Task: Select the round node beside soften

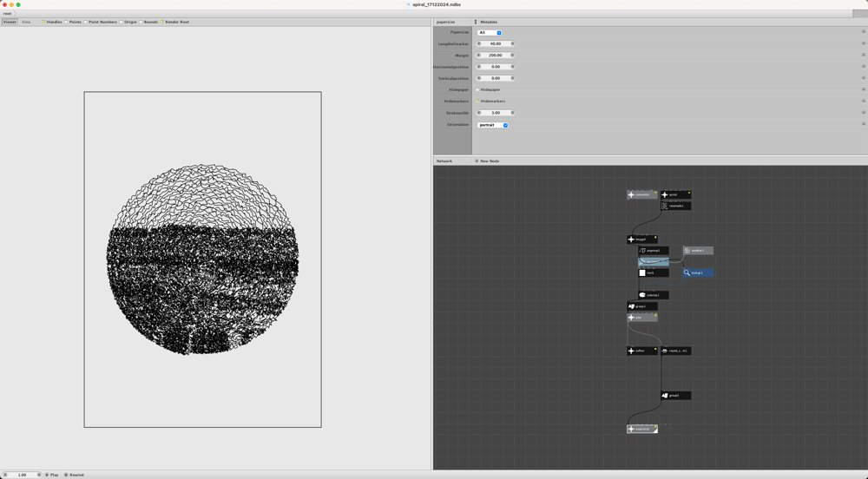Action: click(x=675, y=351)
